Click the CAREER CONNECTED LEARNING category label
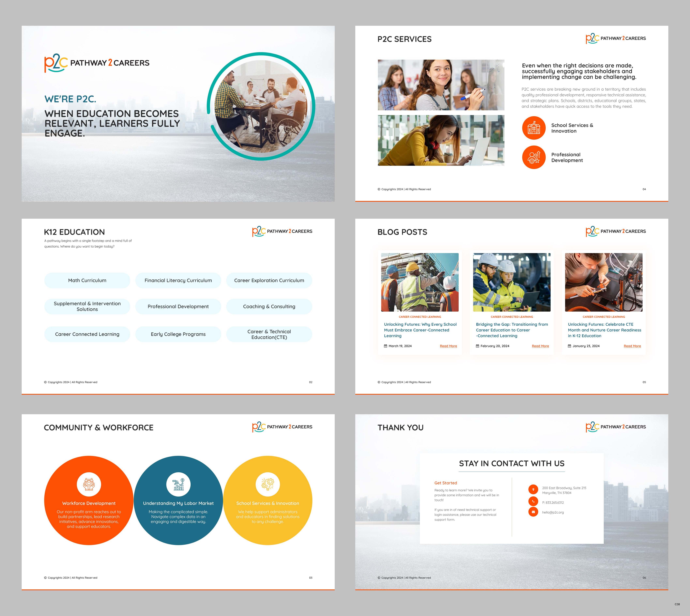The image size is (690, 616). [x=420, y=317]
